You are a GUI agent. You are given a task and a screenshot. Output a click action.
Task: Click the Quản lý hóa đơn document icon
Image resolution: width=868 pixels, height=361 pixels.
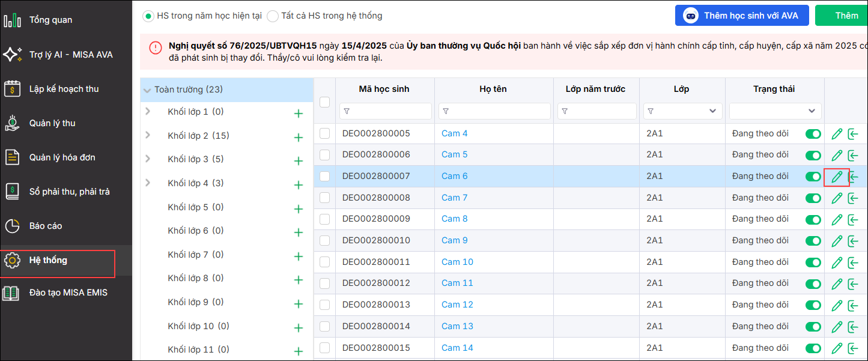pos(12,157)
